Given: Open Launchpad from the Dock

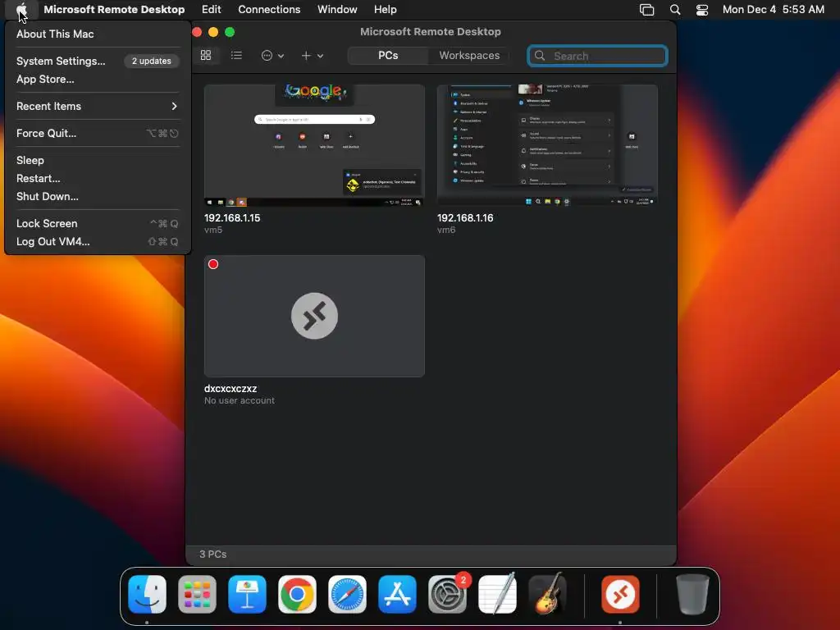Looking at the screenshot, I should click(x=197, y=594).
